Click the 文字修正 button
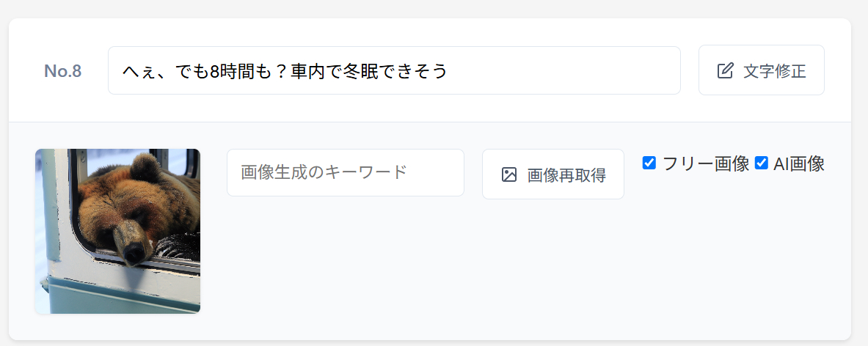 point(761,70)
